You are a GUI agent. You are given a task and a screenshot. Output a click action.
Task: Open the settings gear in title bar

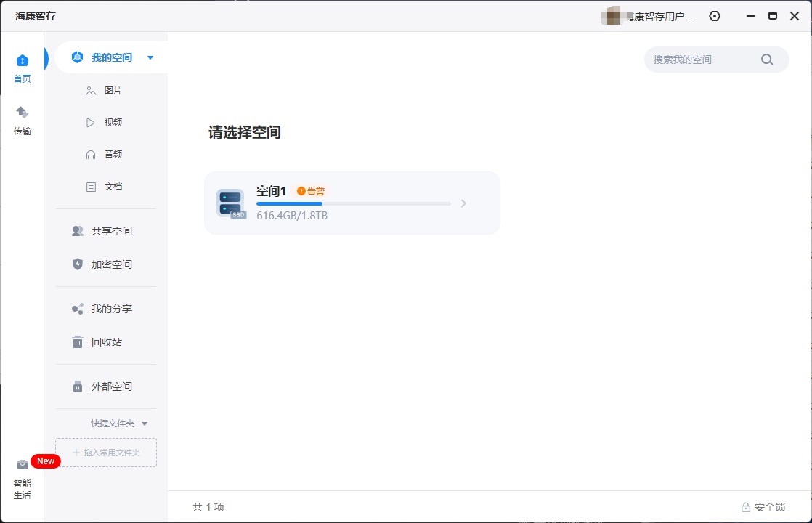(714, 15)
